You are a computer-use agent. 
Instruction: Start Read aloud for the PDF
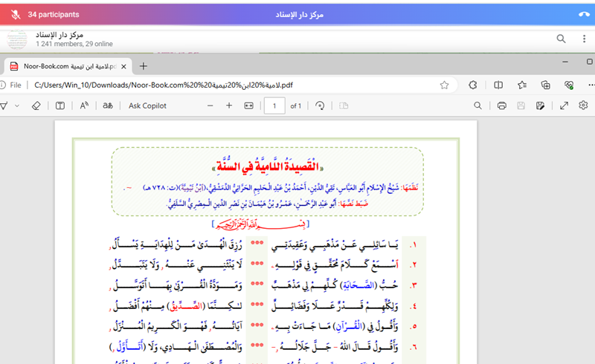(84, 105)
